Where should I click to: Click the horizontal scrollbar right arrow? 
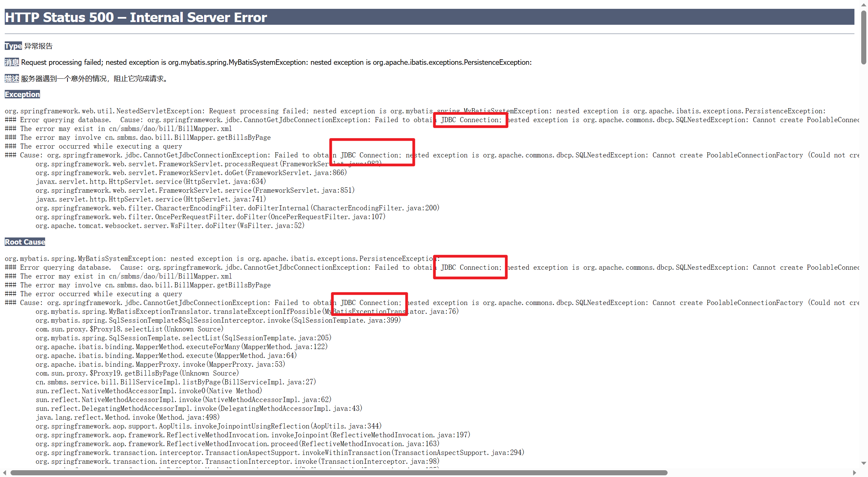(x=854, y=473)
